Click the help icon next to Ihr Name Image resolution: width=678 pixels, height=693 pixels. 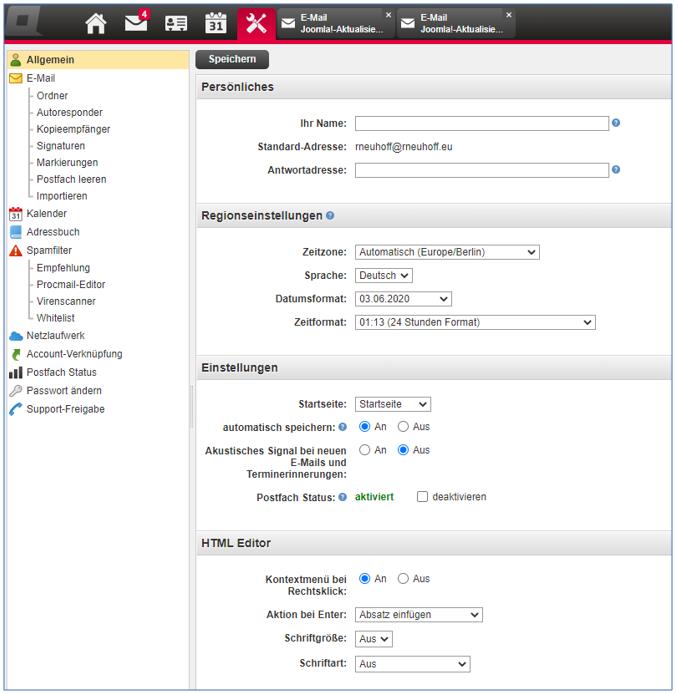616,123
